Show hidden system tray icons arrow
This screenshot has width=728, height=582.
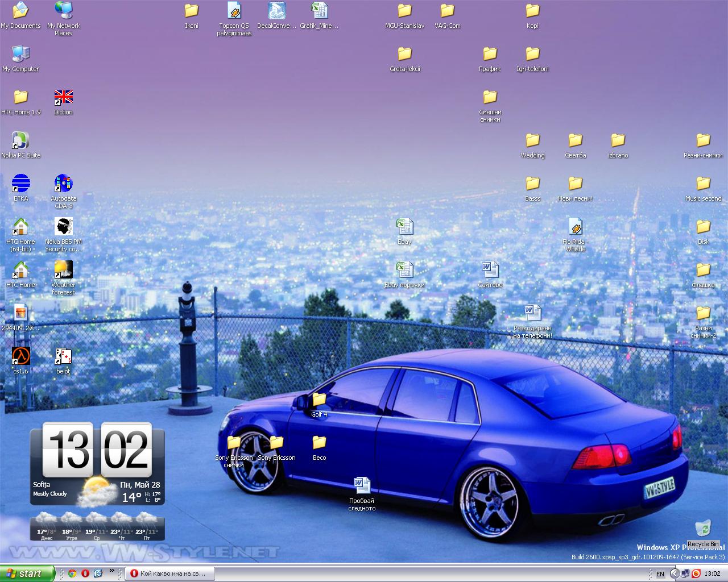[x=674, y=573]
